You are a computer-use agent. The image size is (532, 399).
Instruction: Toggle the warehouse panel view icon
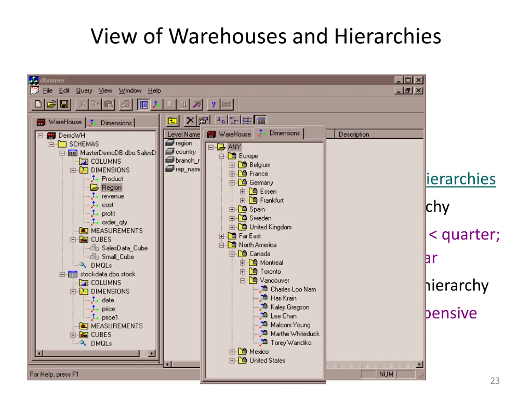[x=144, y=105]
